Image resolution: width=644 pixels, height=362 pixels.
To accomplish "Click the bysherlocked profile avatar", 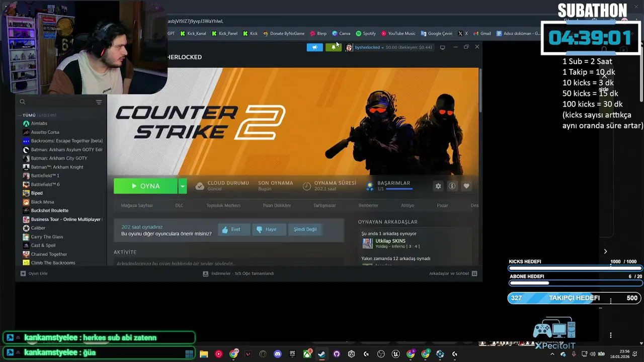I will coord(349,47).
